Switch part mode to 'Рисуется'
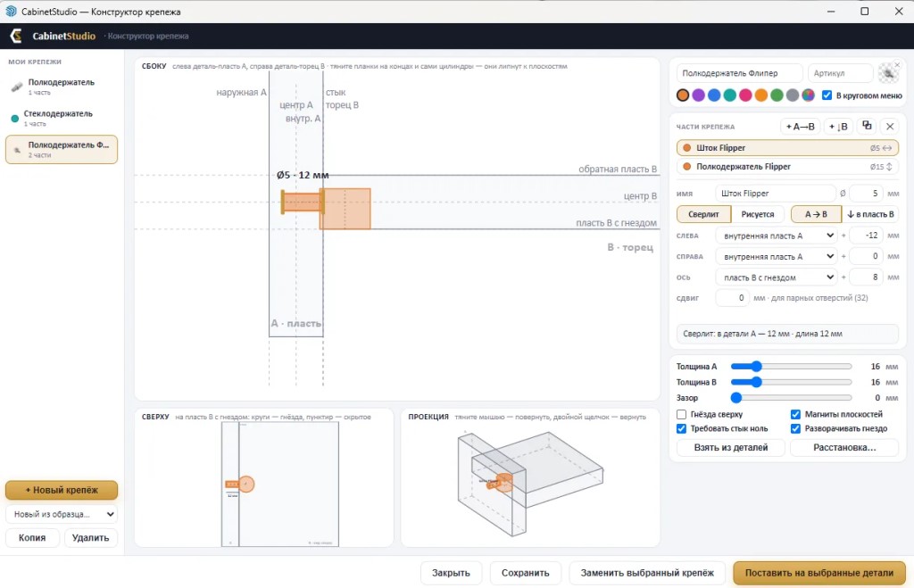This screenshot has width=914, height=588. [x=757, y=214]
